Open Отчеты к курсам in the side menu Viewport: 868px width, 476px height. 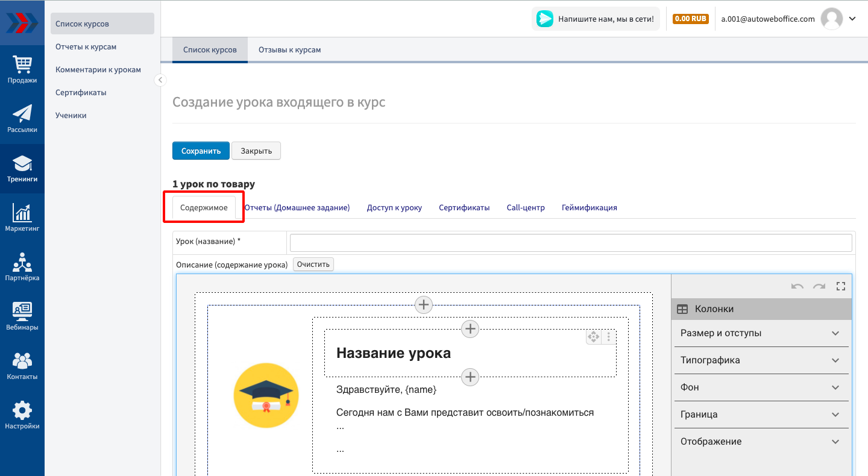86,46
